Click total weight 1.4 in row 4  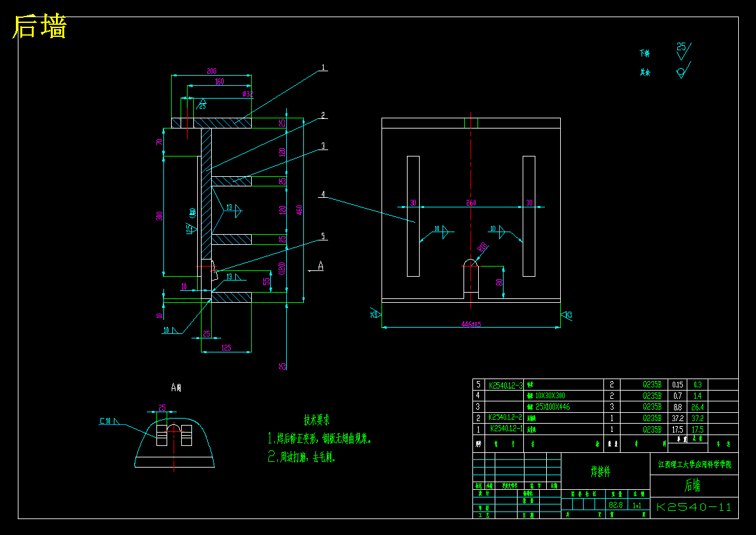click(x=697, y=396)
